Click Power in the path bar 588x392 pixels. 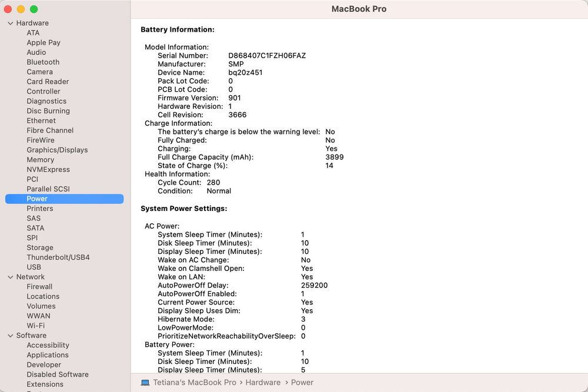(x=302, y=383)
